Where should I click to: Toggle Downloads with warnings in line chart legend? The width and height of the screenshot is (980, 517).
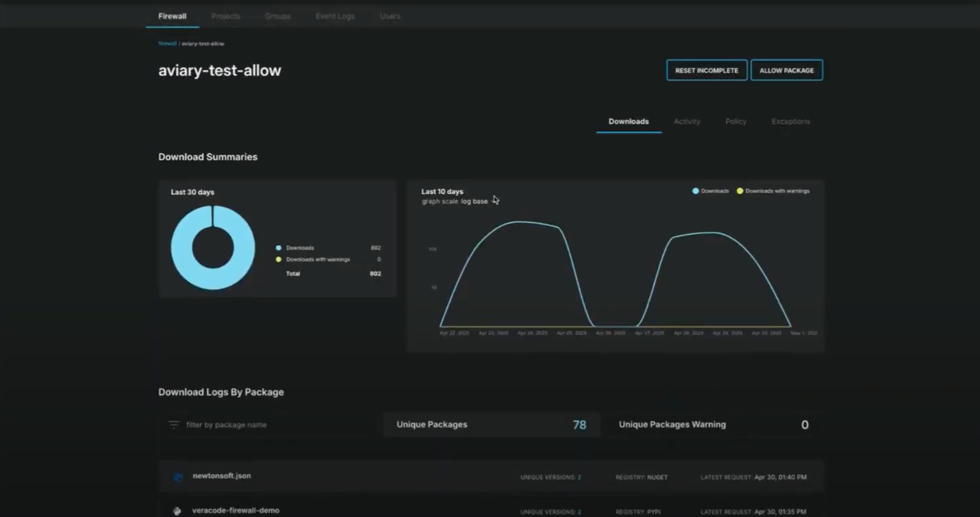tap(773, 191)
